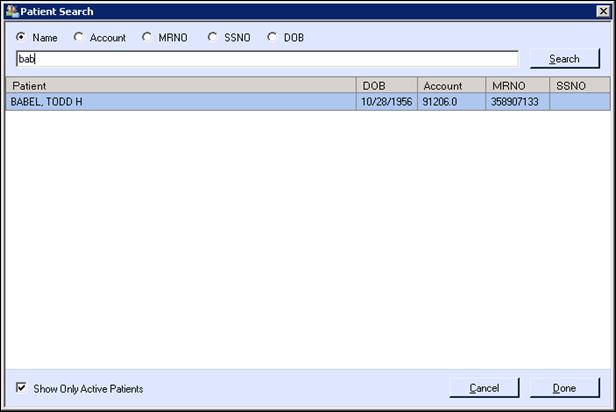Viewport: 616px width, 412px height.
Task: Click the Cancel button
Action: click(484, 388)
